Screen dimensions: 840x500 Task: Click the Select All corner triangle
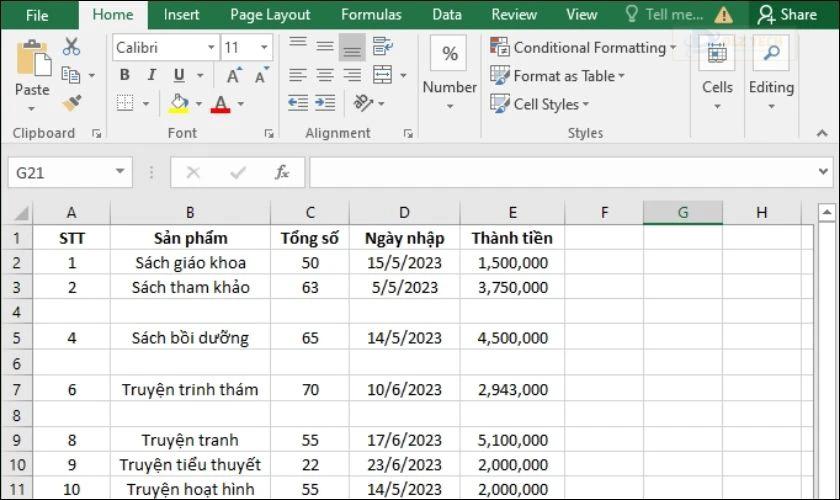coord(20,213)
